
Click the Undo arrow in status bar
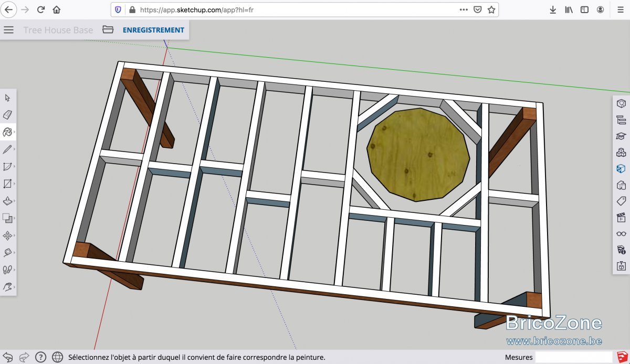coord(8,357)
